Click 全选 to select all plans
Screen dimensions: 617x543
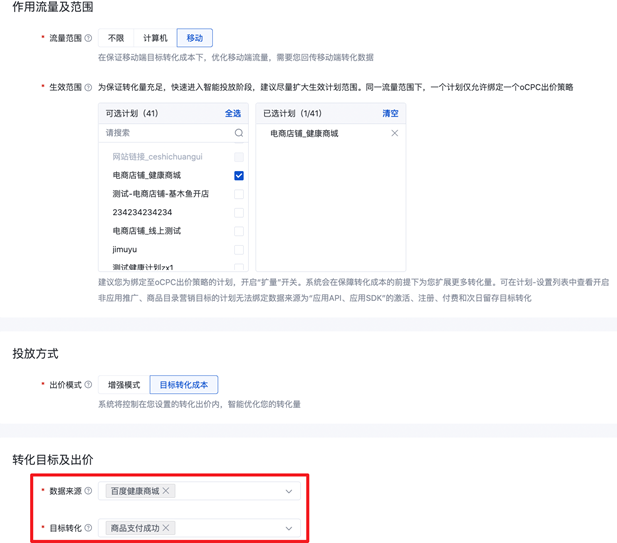pos(233,113)
